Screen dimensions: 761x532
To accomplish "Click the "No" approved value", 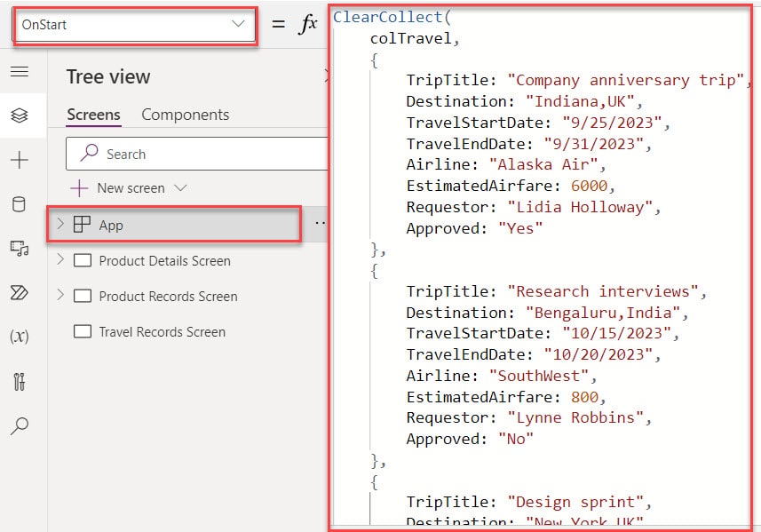I will click(516, 440).
